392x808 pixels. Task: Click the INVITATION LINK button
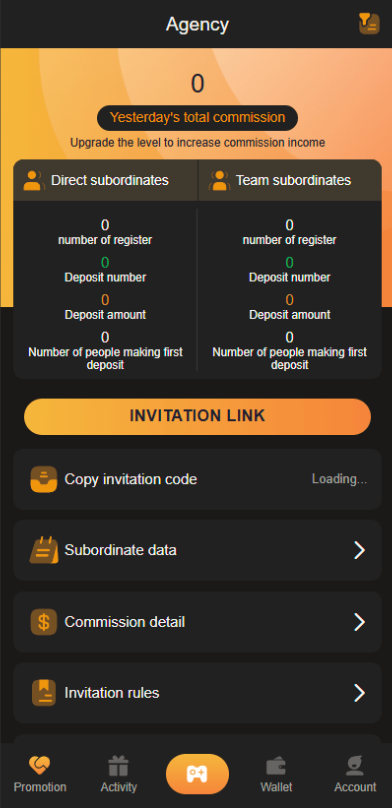tap(197, 416)
